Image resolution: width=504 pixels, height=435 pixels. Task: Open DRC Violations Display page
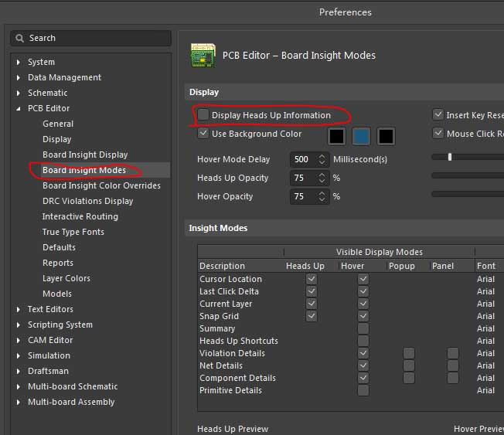point(87,201)
